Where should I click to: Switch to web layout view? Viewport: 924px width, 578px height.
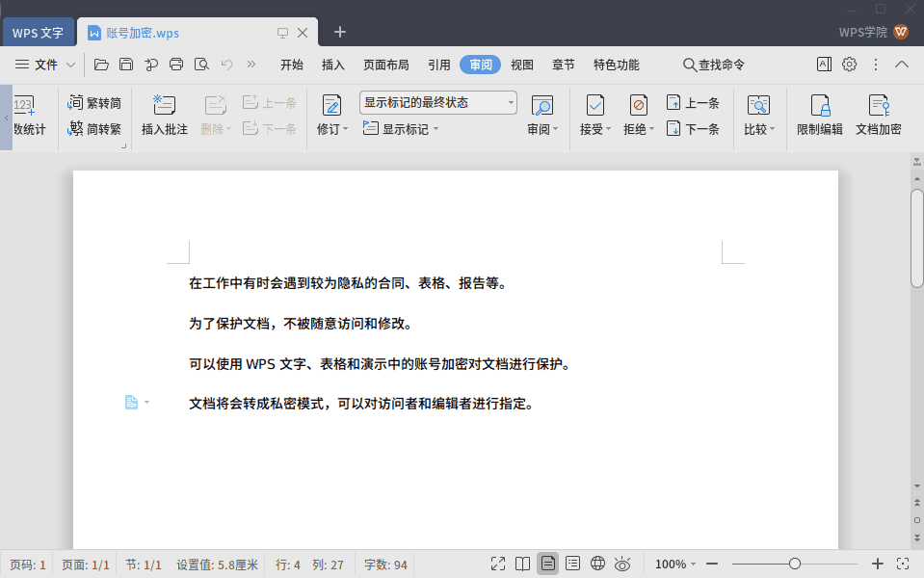point(597,564)
